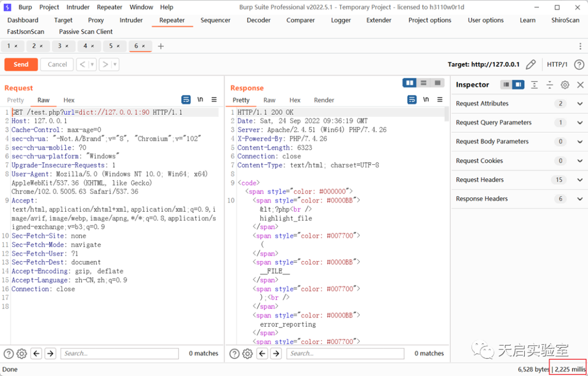Switch to the Decoder tab
The width and height of the screenshot is (588, 376).
pos(259,20)
